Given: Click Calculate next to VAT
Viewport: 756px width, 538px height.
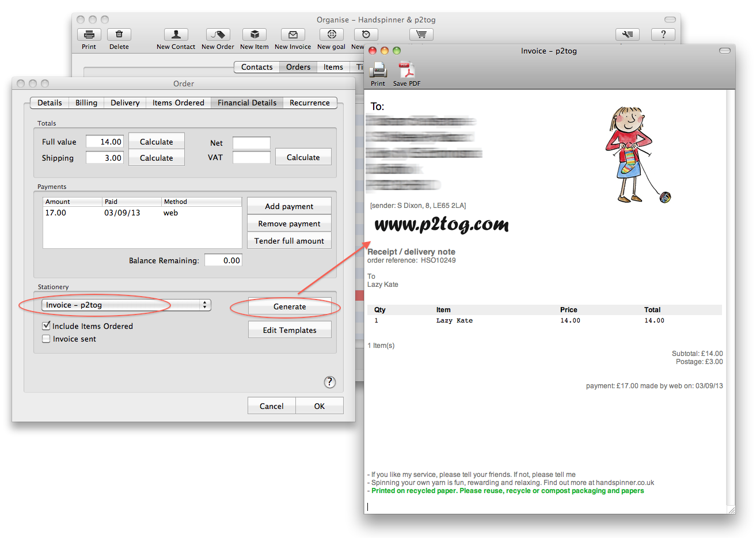Looking at the screenshot, I should click(x=303, y=157).
